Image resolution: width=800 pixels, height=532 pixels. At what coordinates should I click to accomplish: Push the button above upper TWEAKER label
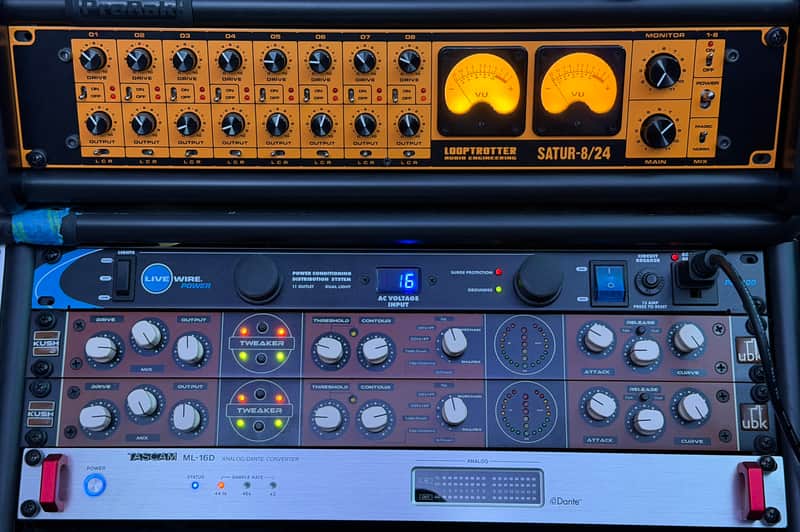click(x=262, y=327)
